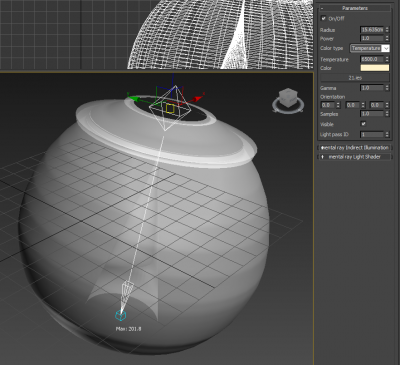Toggle the On/Off checkbox
Screen dimensions: 400x365
(x=323, y=19)
